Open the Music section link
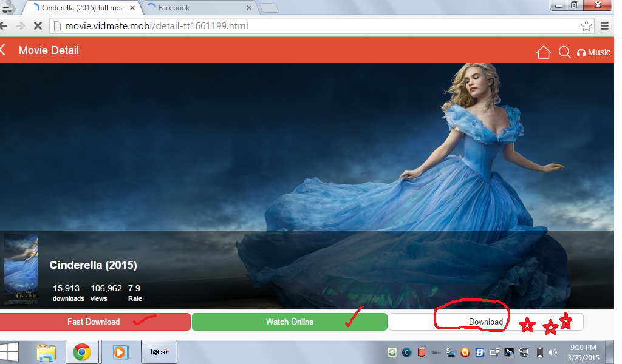 coord(594,52)
